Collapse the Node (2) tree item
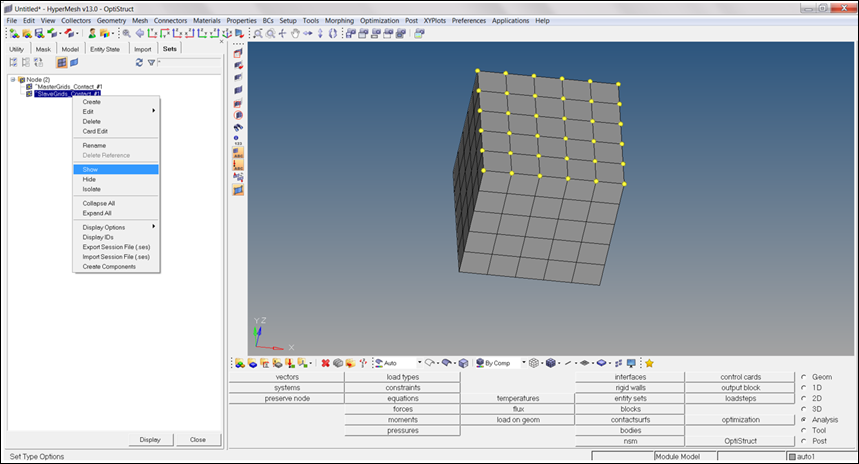 point(13,79)
